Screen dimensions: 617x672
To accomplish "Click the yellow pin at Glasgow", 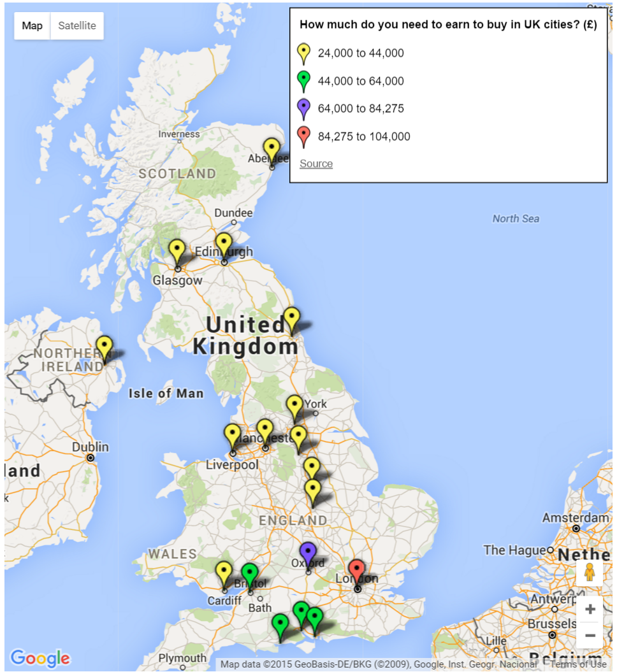I will [177, 250].
